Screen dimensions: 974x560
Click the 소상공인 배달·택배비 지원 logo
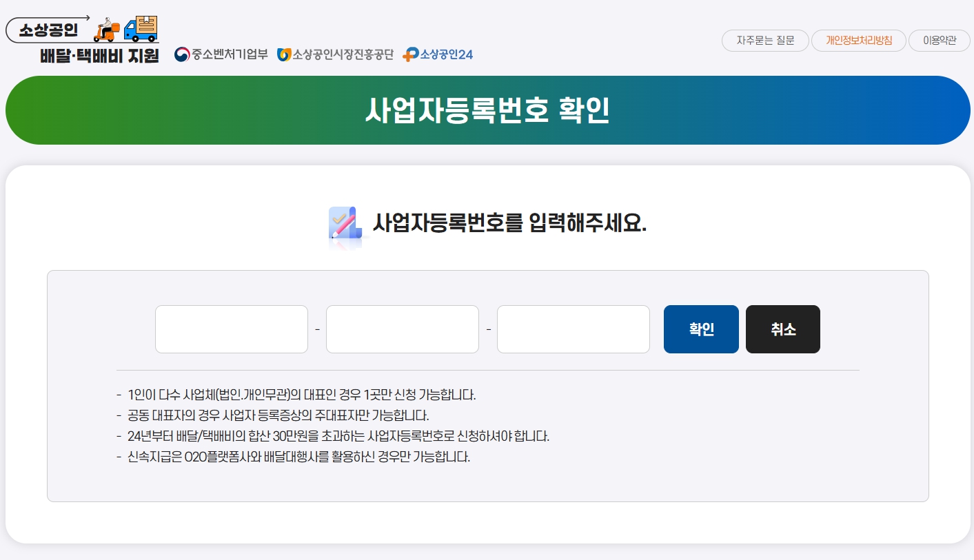pyautogui.click(x=83, y=39)
